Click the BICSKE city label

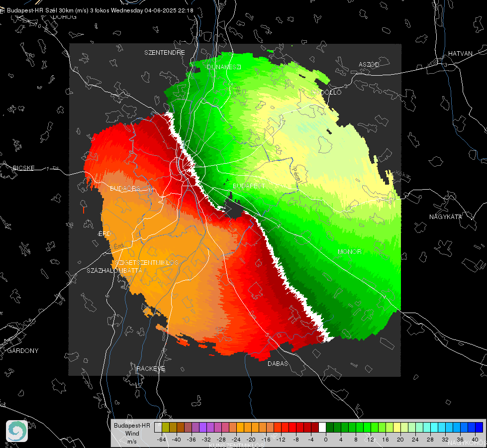(x=23, y=168)
